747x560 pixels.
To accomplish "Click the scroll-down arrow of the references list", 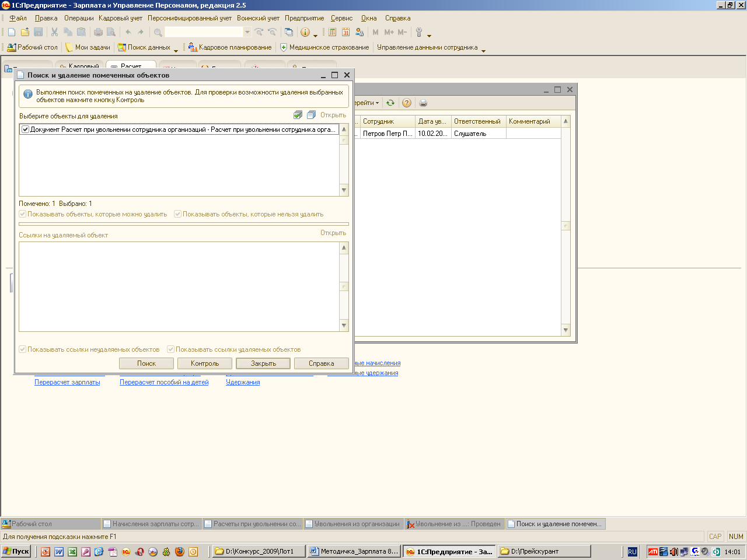I will [x=344, y=325].
